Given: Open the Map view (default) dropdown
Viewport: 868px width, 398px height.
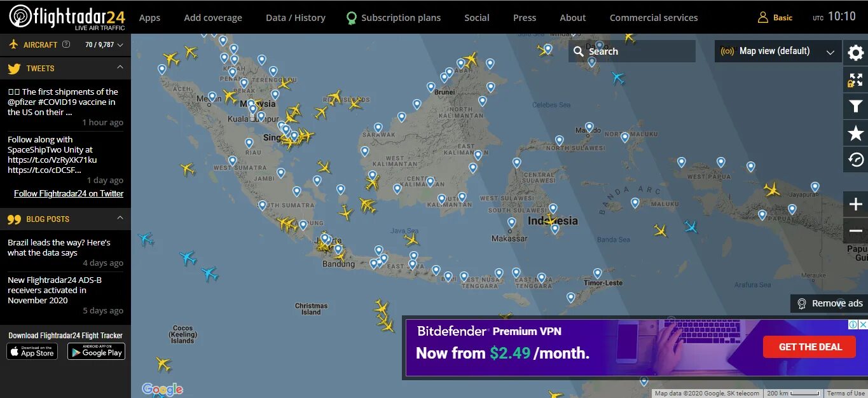Looking at the screenshot, I should click(x=778, y=51).
